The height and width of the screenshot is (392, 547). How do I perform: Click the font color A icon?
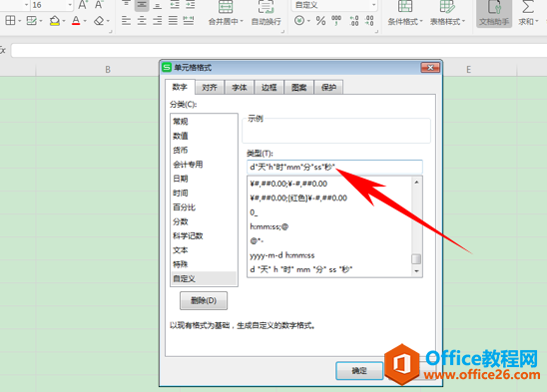pyautogui.click(x=76, y=21)
